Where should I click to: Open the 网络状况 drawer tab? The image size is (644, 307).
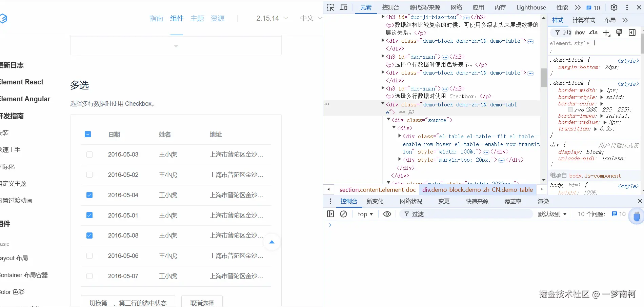coord(411,201)
